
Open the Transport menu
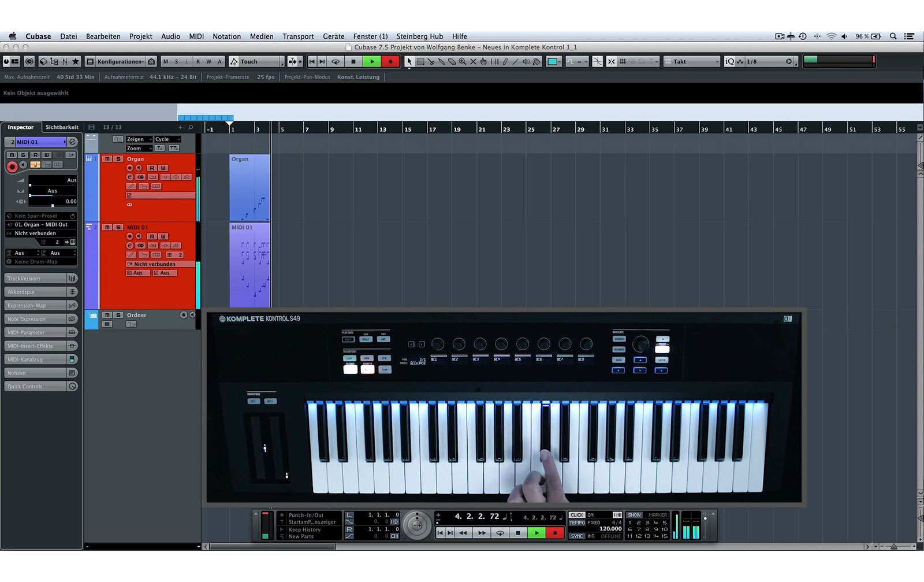tap(299, 36)
